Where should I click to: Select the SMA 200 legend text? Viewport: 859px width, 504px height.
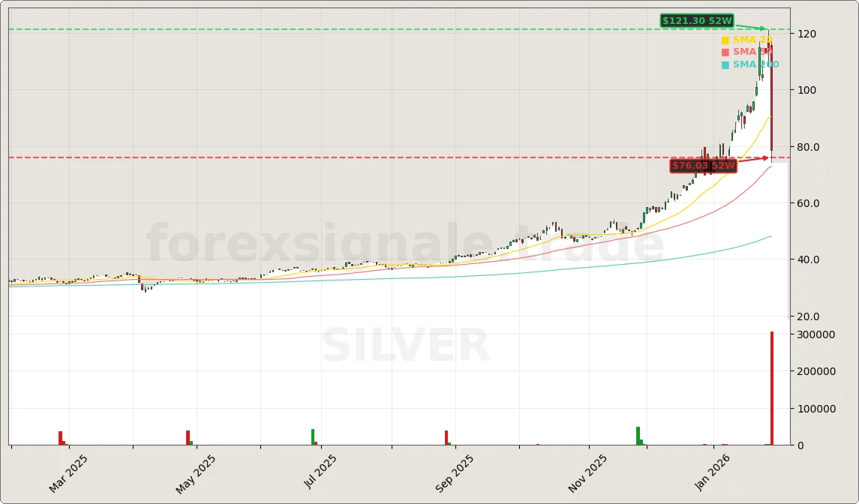pyautogui.click(x=755, y=65)
